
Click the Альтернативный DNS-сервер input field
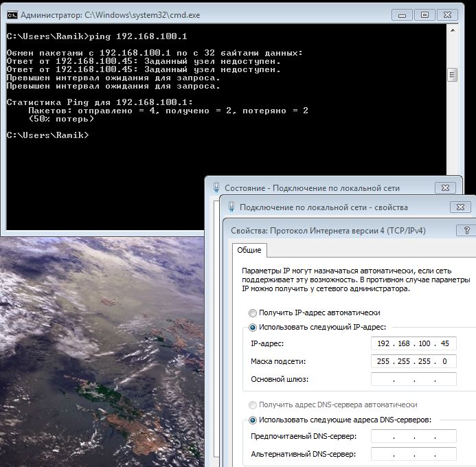pos(413,454)
